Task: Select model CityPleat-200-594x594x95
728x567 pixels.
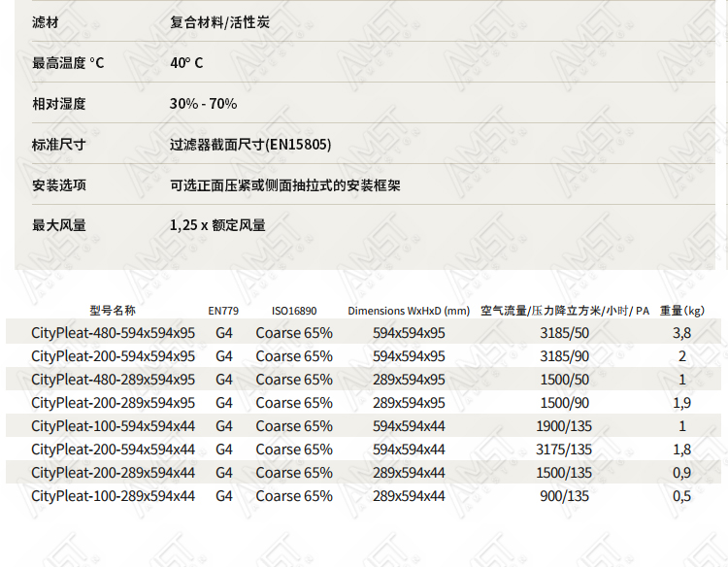Action: point(114,356)
